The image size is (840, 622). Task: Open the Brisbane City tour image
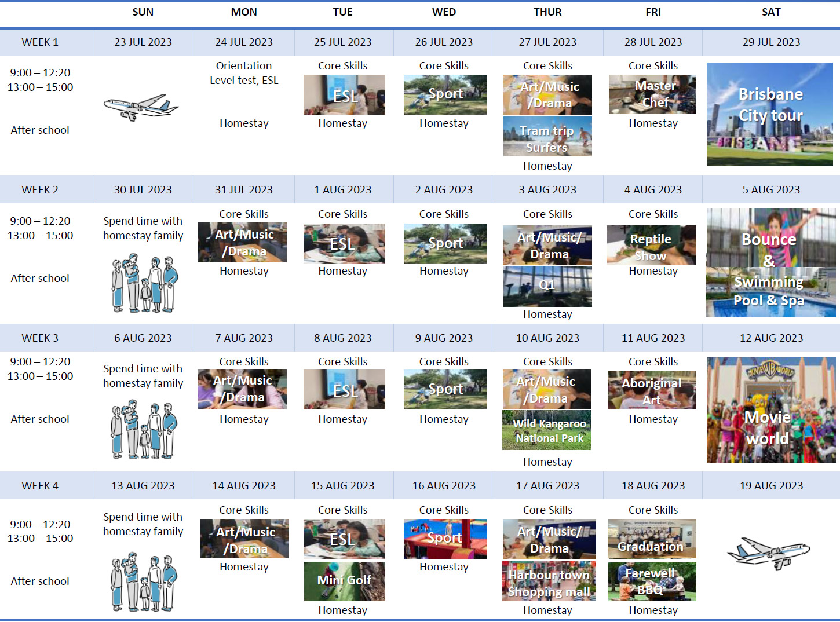click(770, 114)
